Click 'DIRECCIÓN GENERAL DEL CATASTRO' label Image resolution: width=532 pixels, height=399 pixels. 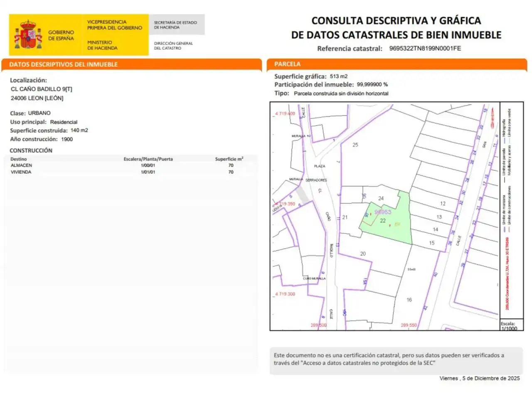click(173, 46)
